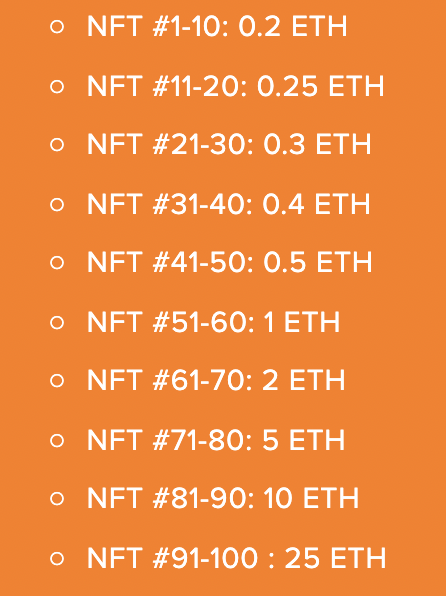Click the bullet beside NFT #1-10
This screenshot has width=446, height=596.
(57, 27)
